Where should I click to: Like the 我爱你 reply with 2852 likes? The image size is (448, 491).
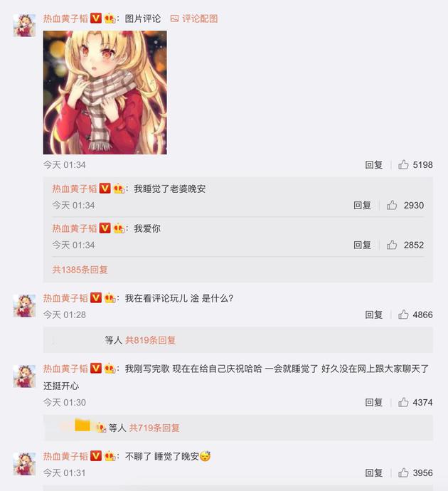392,245
